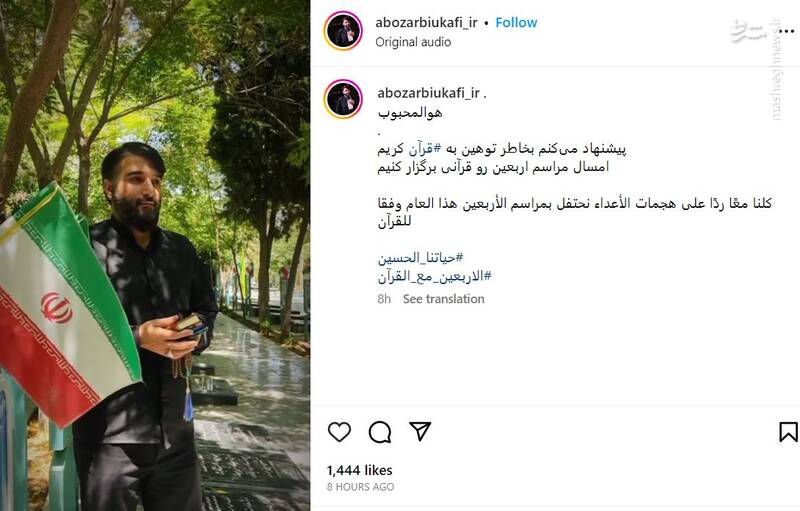800x511 pixels.
Task: Click the 8h caption time label
Action: (384, 299)
